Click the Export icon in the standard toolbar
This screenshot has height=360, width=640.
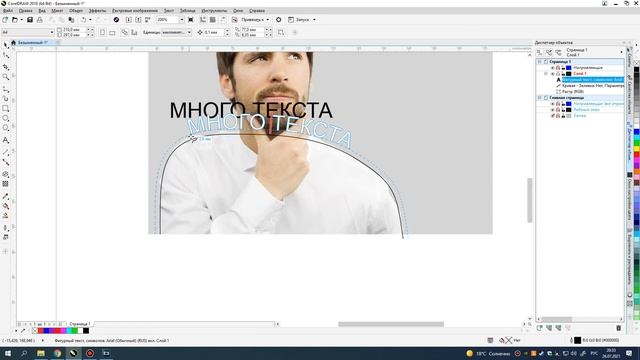tap(138, 20)
